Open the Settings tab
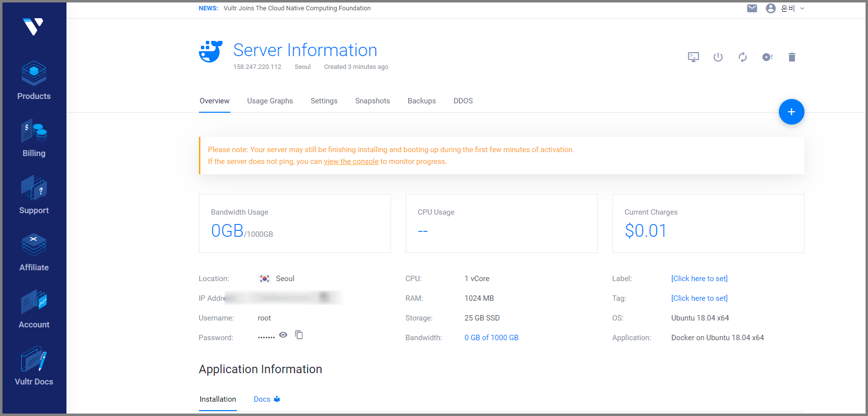Screen dimensions: 868x416 (324, 101)
